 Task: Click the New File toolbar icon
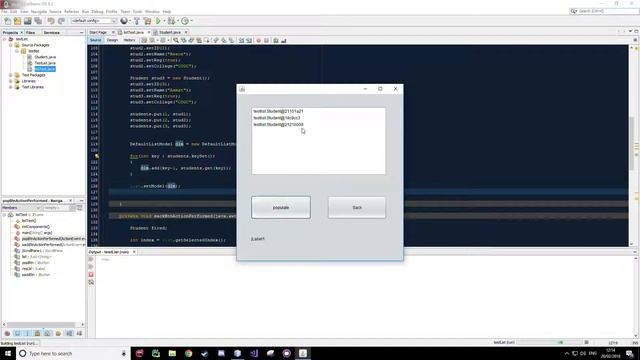click(7, 21)
